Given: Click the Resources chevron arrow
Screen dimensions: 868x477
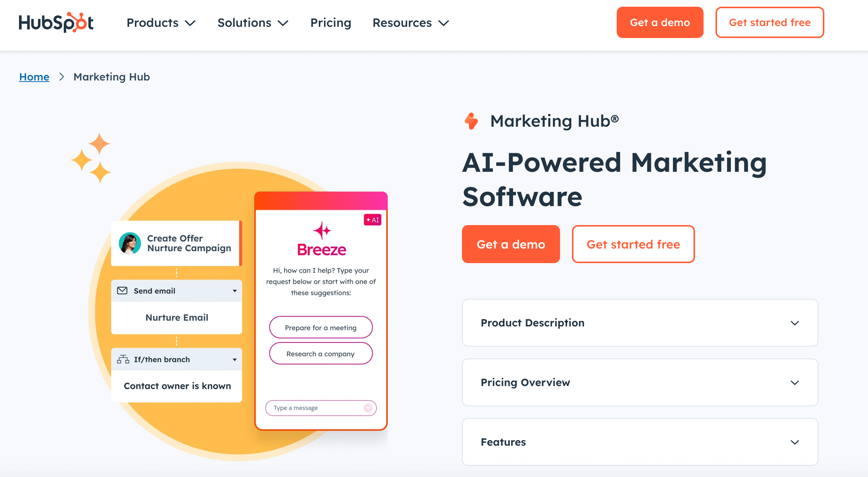Looking at the screenshot, I should (x=444, y=23).
